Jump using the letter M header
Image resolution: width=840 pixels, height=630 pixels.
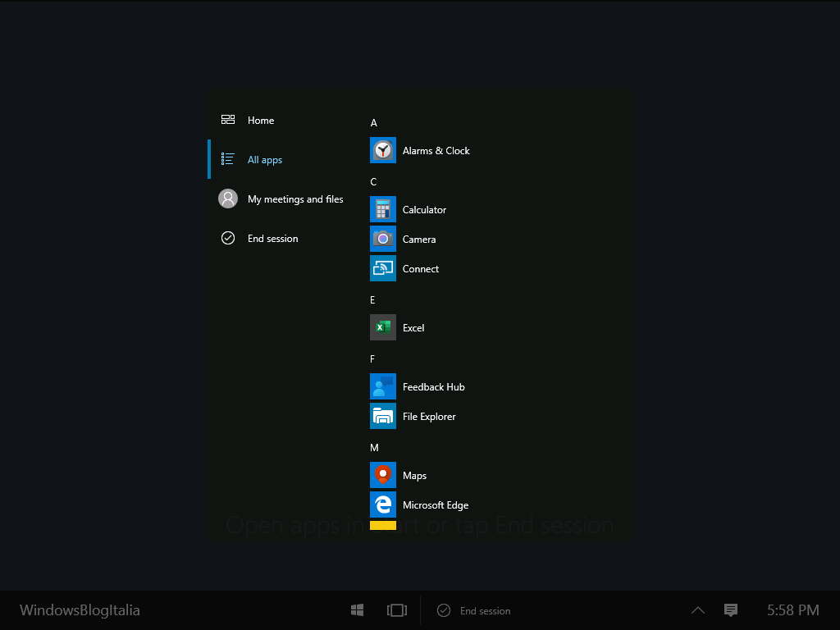coord(374,447)
